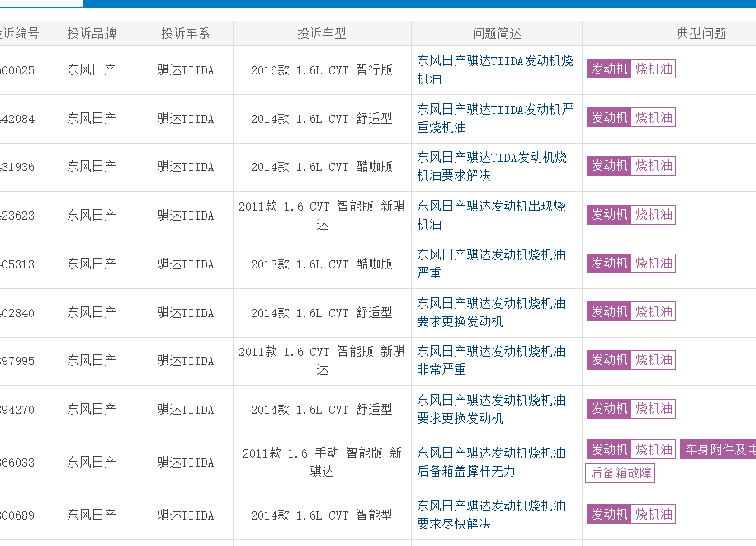Select model cell 2014款 1.6L CVT 智能型

322,515
